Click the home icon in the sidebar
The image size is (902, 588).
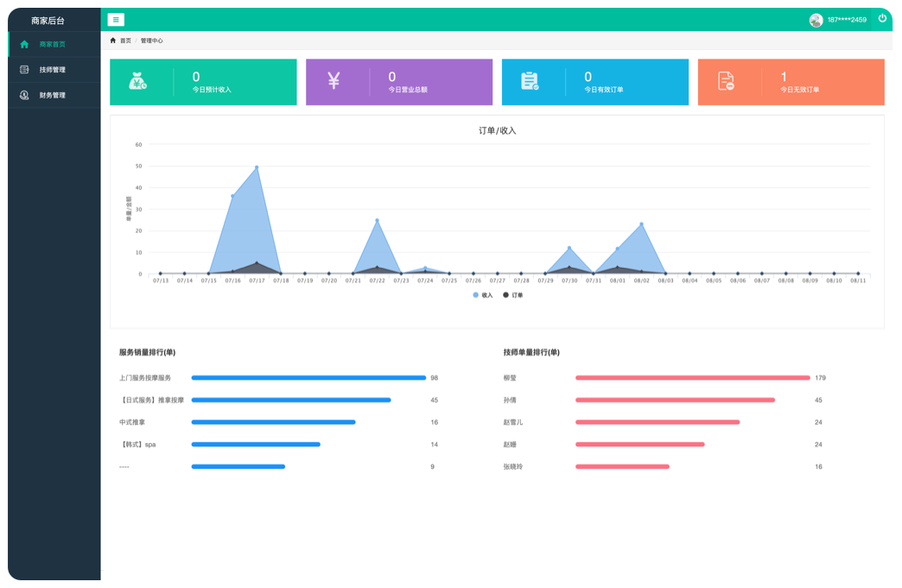point(24,44)
